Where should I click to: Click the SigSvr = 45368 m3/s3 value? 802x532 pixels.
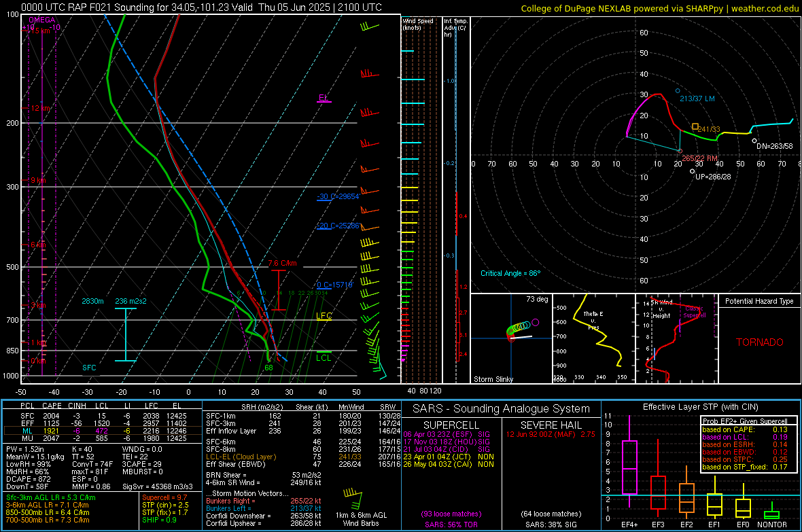pos(158,486)
